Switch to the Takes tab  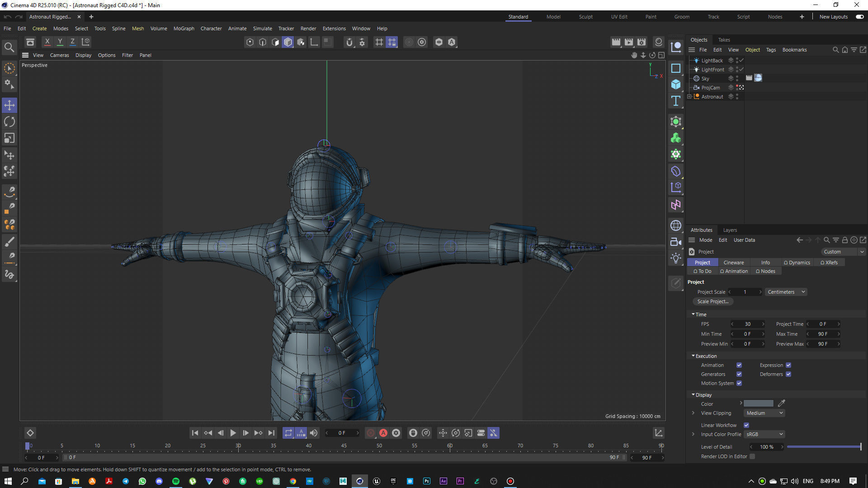coord(724,40)
